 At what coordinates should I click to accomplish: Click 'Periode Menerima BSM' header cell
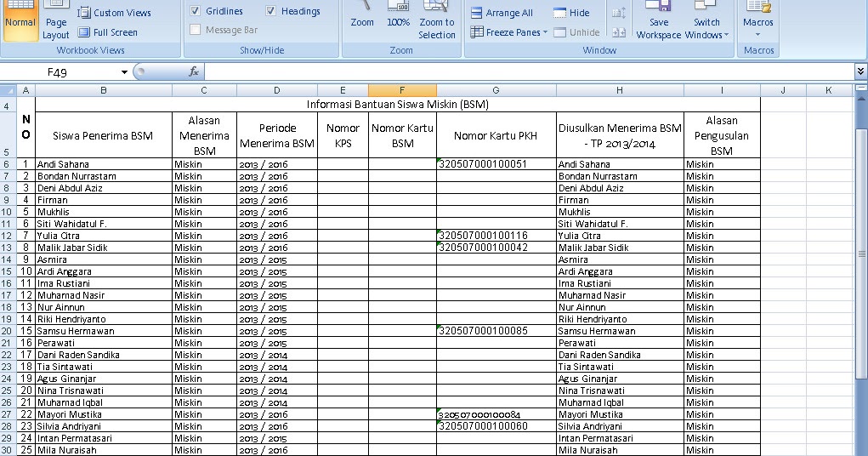pos(277,135)
